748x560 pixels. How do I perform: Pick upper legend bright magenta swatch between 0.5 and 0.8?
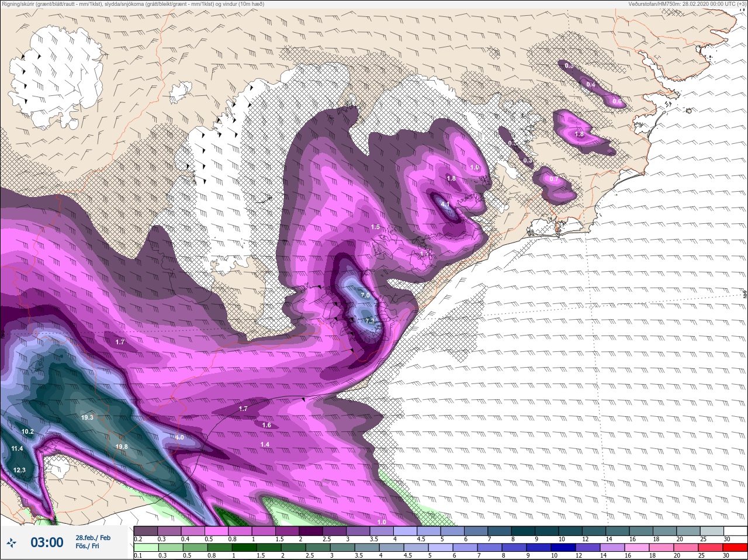point(217,531)
